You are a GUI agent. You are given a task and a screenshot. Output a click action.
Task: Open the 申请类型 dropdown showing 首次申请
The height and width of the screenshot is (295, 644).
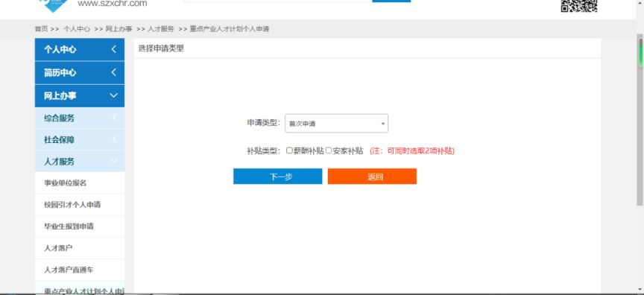[336, 123]
